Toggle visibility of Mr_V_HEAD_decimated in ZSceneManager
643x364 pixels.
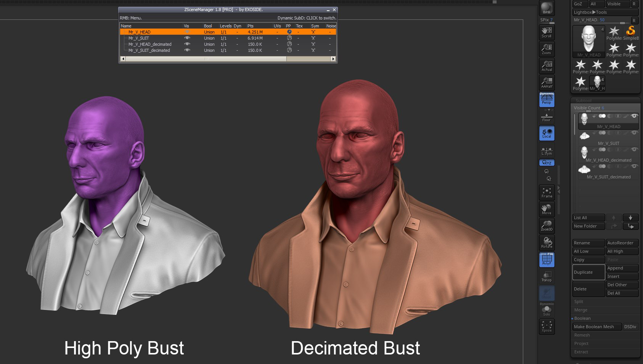pyautogui.click(x=187, y=44)
